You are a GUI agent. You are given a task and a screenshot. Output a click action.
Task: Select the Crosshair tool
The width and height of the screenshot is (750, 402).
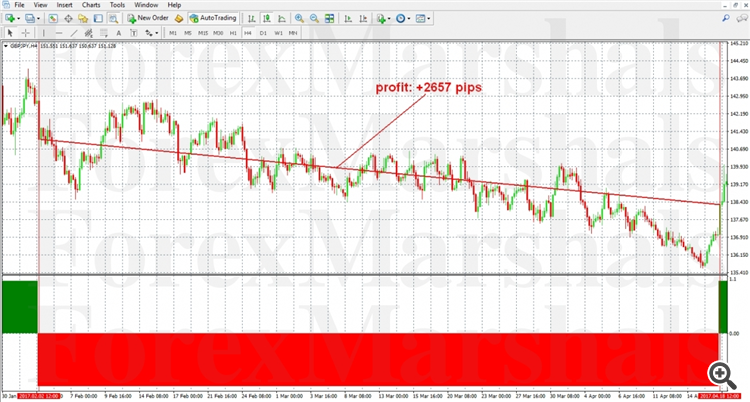click(x=25, y=33)
